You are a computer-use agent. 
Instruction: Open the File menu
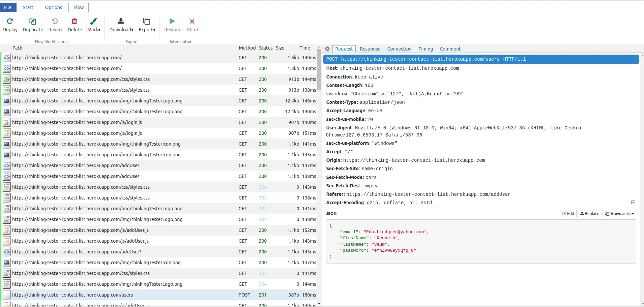click(8, 7)
